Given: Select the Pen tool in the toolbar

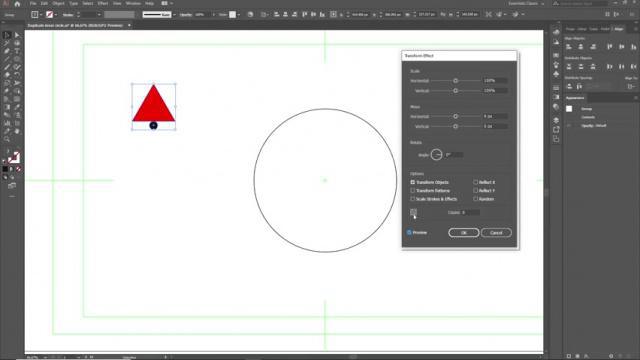Looking at the screenshot, I should (7, 51).
